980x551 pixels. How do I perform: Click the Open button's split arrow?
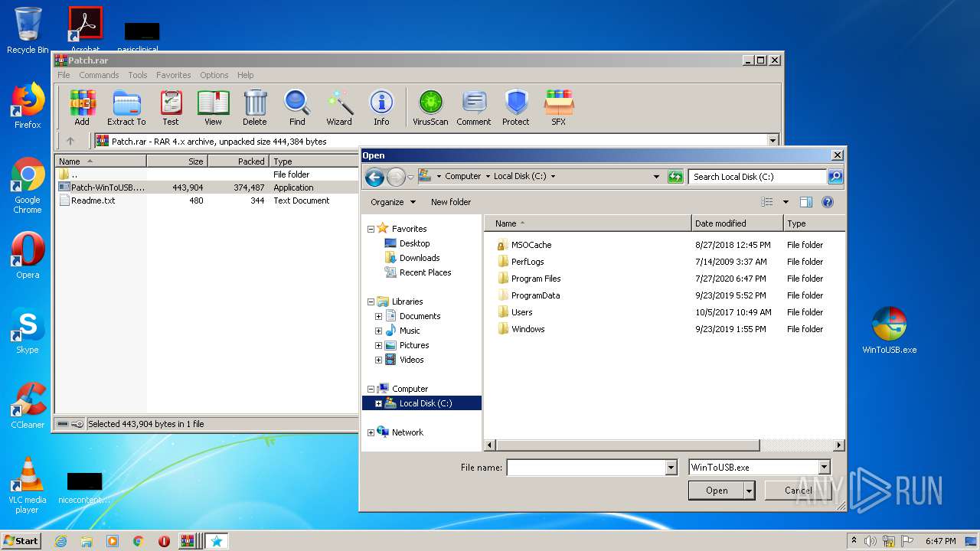tap(750, 491)
